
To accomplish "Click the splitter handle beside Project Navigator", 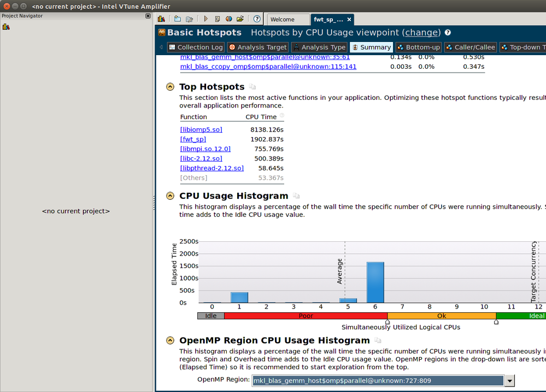I will pyautogui.click(x=154, y=203).
